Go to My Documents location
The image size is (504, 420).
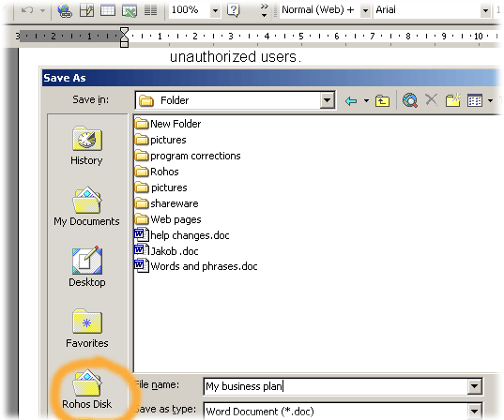[x=86, y=206]
